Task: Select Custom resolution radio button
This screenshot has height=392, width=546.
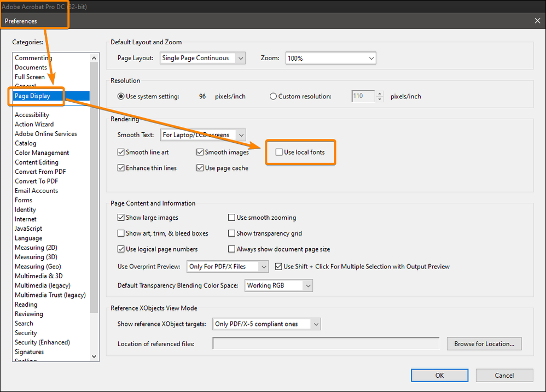Action: tap(273, 96)
